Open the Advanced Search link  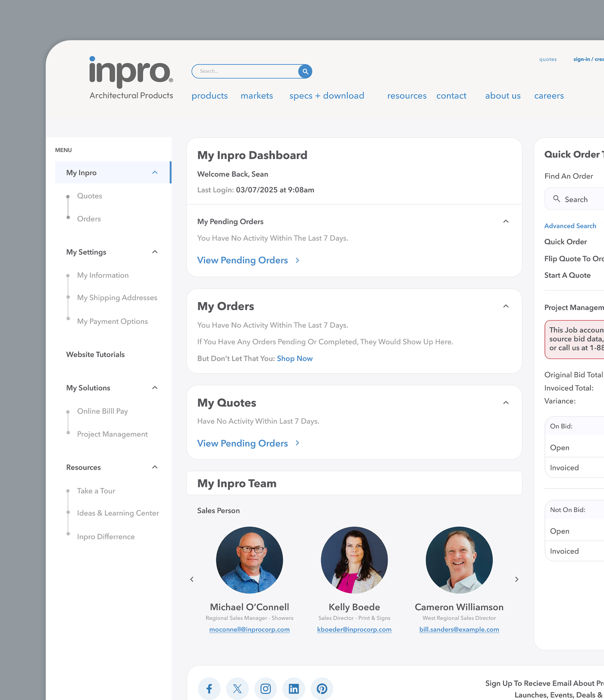click(570, 226)
